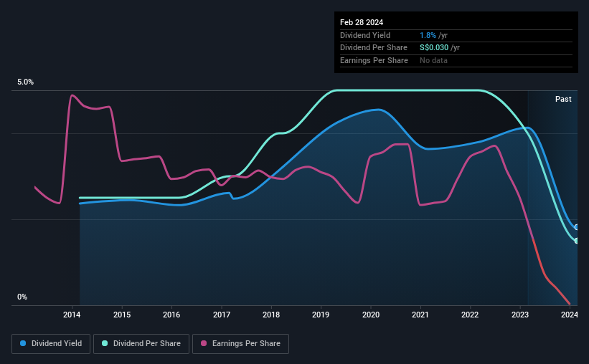Click the pink Earnings Per Share legend dot
589x364 pixels.
click(204, 343)
